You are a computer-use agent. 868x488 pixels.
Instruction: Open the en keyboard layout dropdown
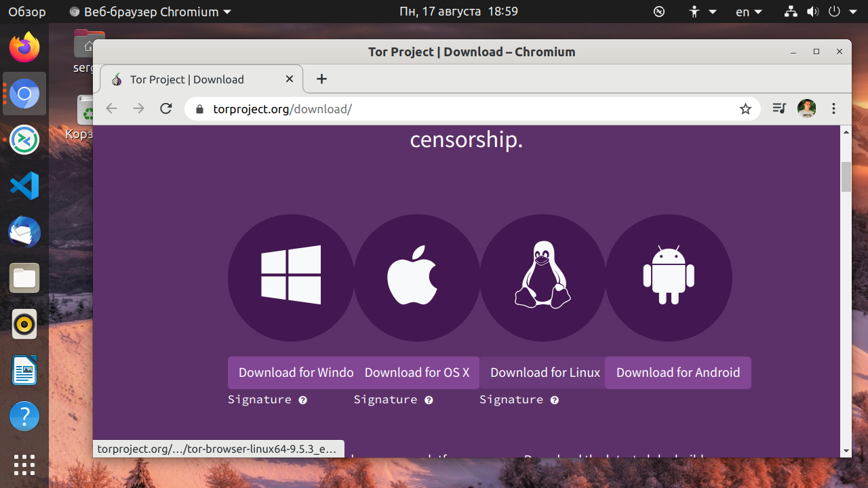(749, 12)
